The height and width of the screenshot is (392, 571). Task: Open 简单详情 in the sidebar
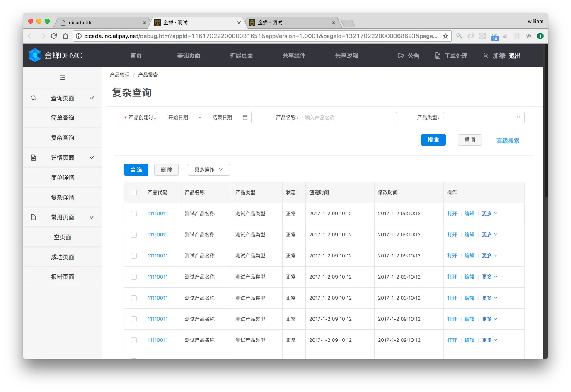63,178
